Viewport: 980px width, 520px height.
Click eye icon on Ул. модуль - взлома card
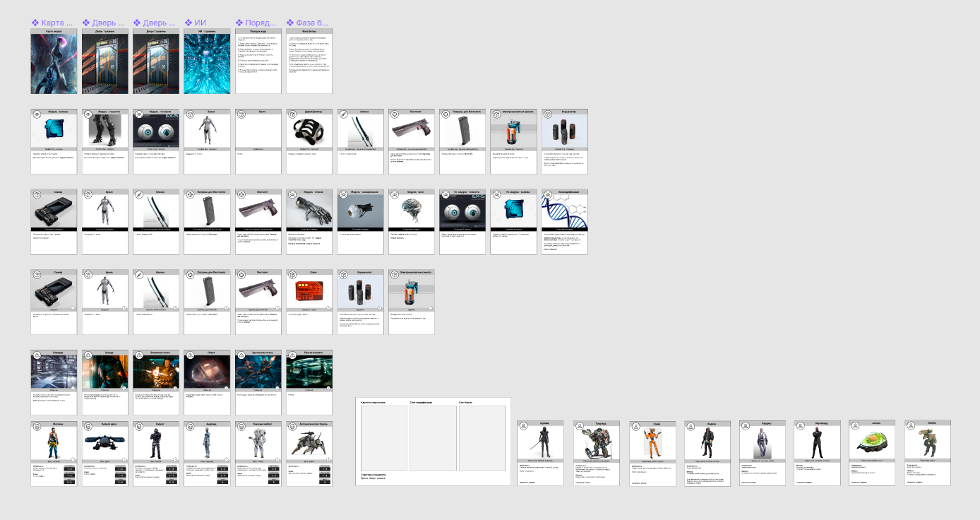pos(495,193)
